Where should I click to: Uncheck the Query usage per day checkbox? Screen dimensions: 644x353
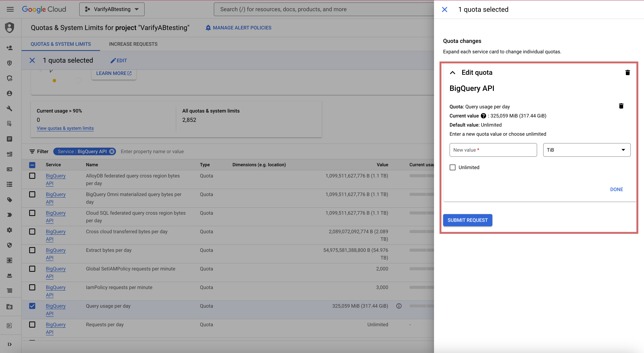[x=32, y=306]
